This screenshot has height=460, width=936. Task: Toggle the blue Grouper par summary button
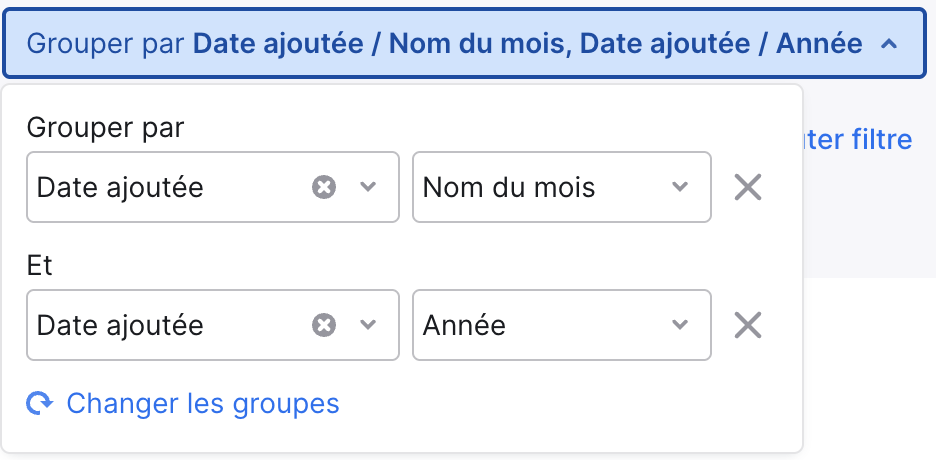(464, 44)
